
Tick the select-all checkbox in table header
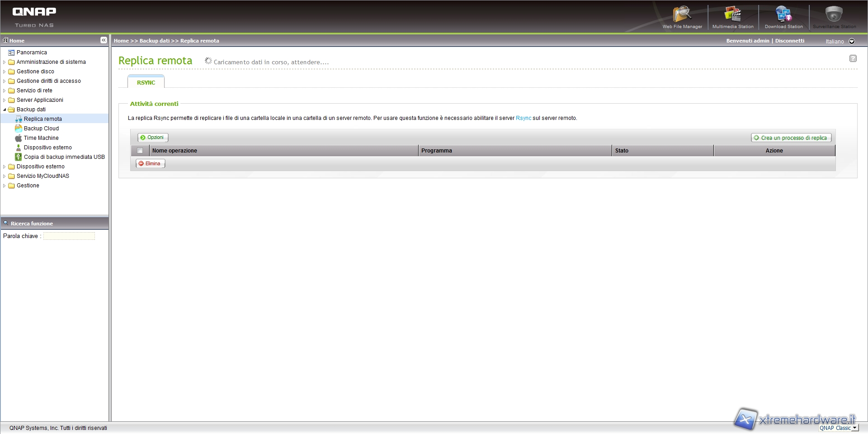(x=140, y=151)
